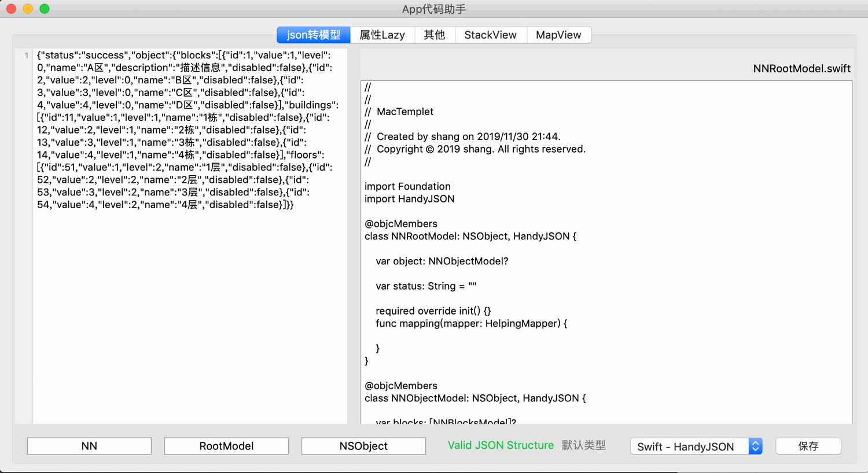868x473 pixels.
Task: Click the Valid JSON Structure status text
Action: [501, 445]
